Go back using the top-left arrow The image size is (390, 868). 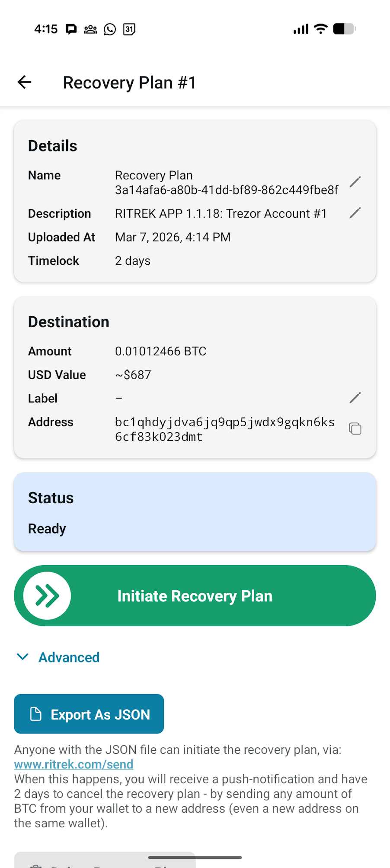pyautogui.click(x=25, y=82)
